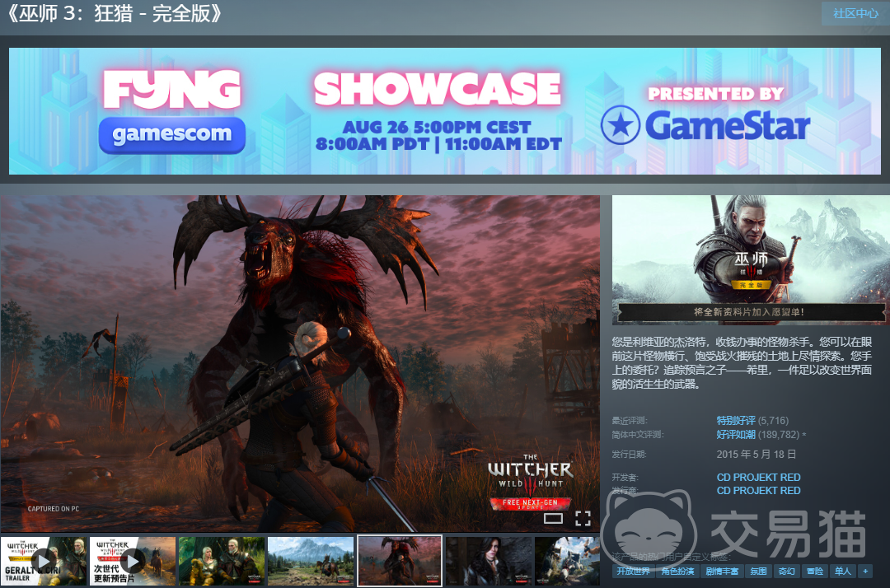Select the Yennefer portrait screenshot thumbnail
890x588 pixels.
[489, 561]
